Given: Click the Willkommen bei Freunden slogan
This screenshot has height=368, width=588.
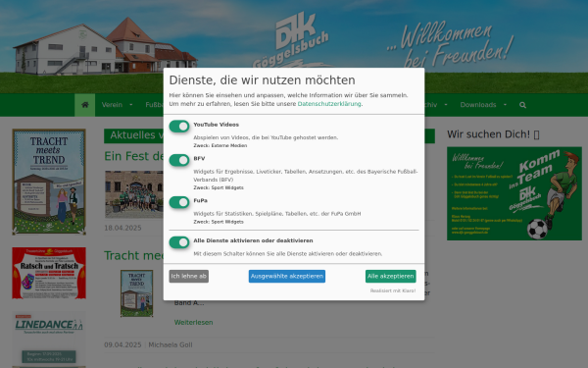Looking at the screenshot, I should 450,44.
